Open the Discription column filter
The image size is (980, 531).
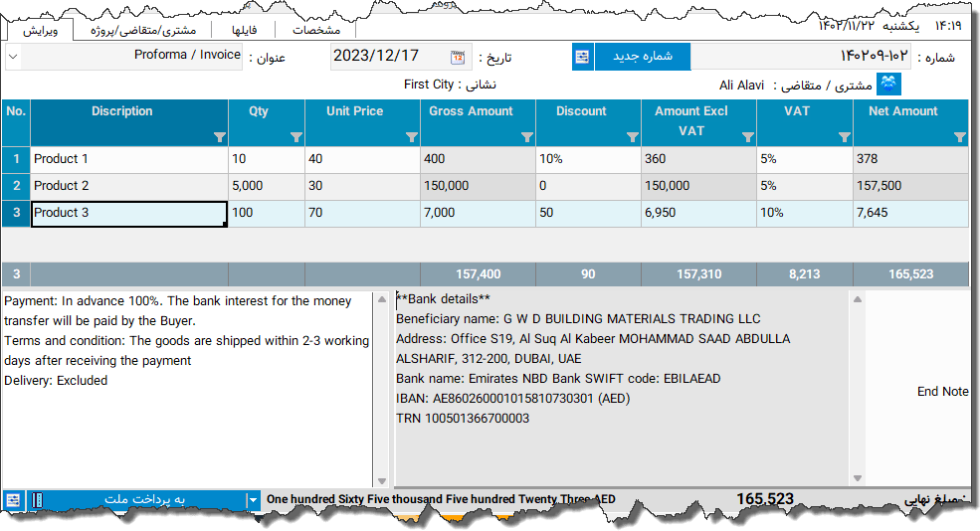coord(219,137)
